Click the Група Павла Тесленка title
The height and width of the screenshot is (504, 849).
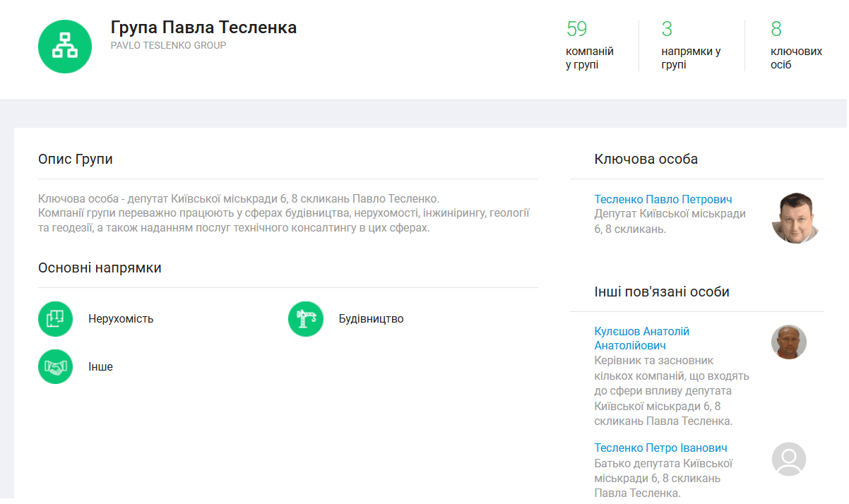pyautogui.click(x=203, y=28)
